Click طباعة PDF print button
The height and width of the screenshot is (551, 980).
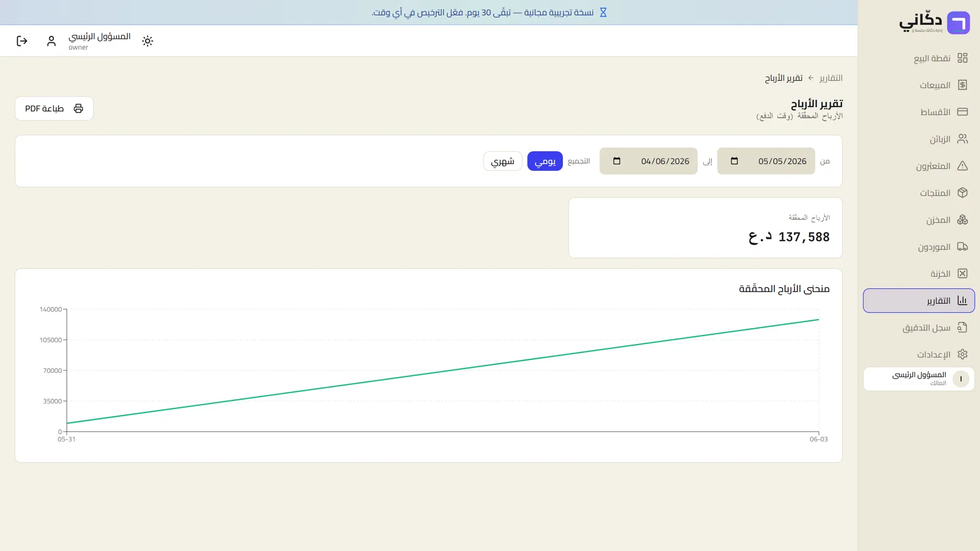[54, 108]
